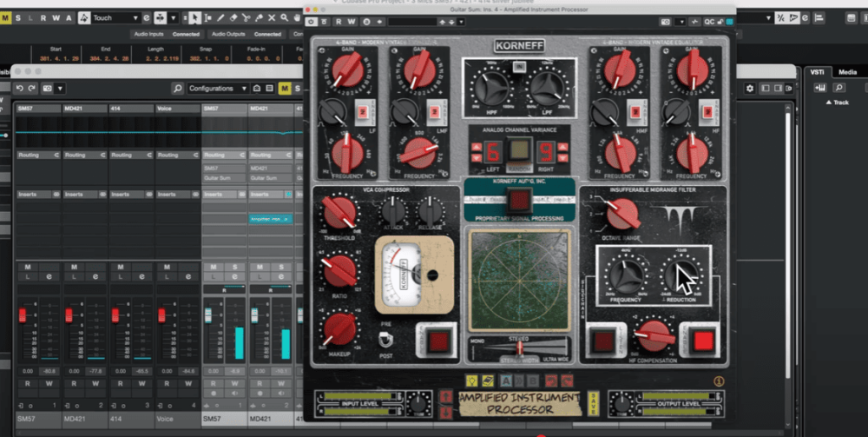Select the Object Selection arrow tool
Viewport: 868px width, 437px height.
pyautogui.click(x=194, y=17)
